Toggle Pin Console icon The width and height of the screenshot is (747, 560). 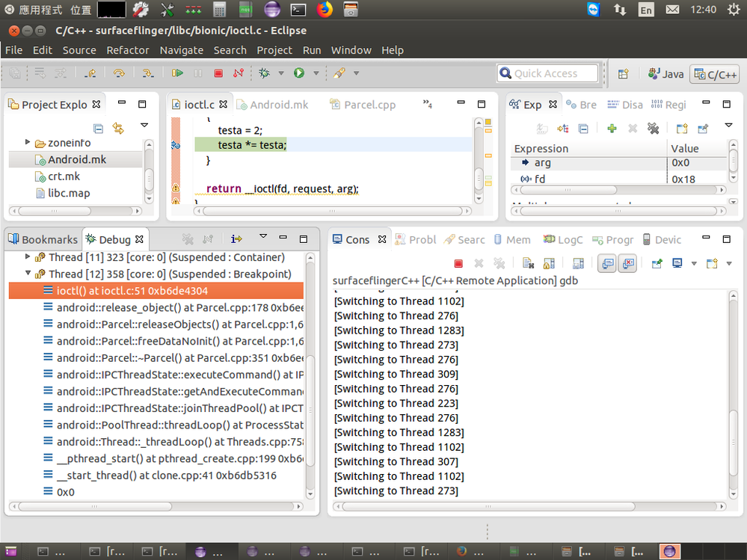pos(657,263)
